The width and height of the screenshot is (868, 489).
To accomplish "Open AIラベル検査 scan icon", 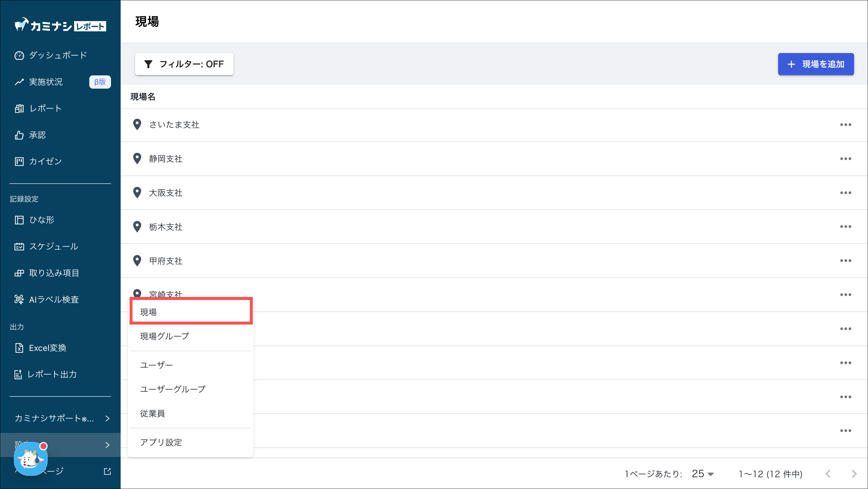I will [x=19, y=299].
